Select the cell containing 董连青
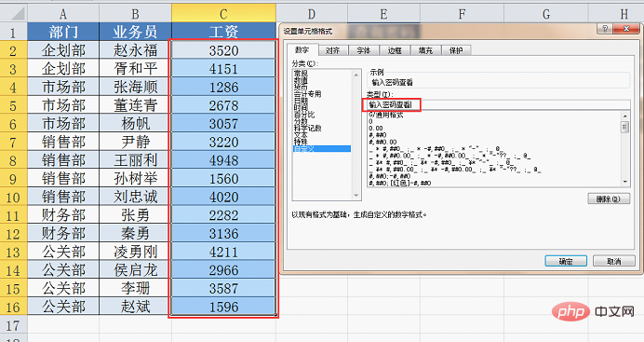This screenshot has height=342, width=644. [x=135, y=105]
